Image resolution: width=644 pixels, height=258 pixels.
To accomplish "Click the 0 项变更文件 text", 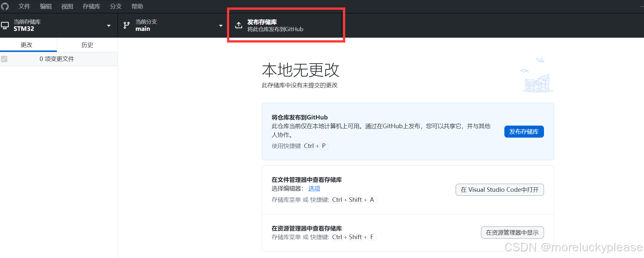I will coord(57,59).
